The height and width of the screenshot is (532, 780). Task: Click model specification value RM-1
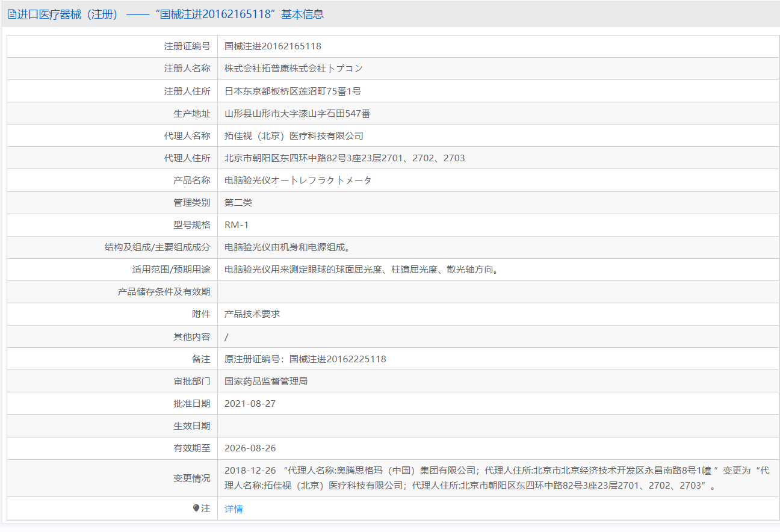(x=237, y=225)
